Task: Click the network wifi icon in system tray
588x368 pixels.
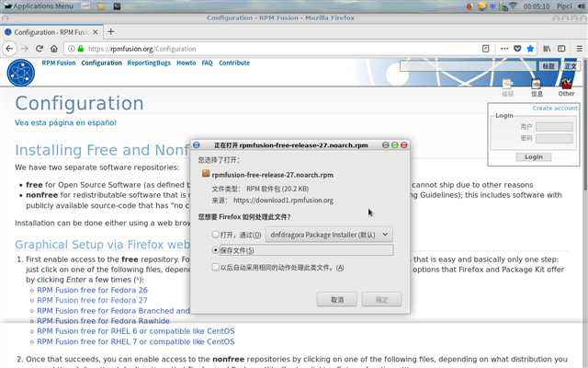Action: 513,6
